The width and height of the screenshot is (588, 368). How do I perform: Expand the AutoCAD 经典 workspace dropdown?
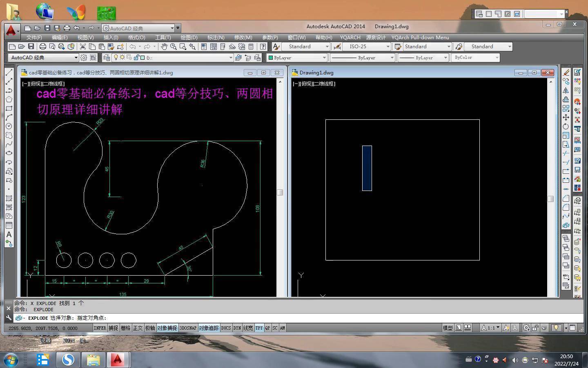(x=76, y=58)
